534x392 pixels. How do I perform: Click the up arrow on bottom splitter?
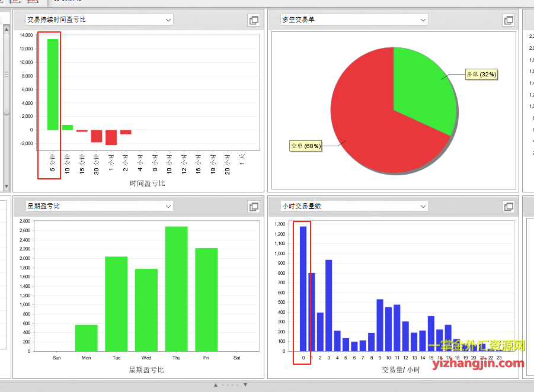216,385
